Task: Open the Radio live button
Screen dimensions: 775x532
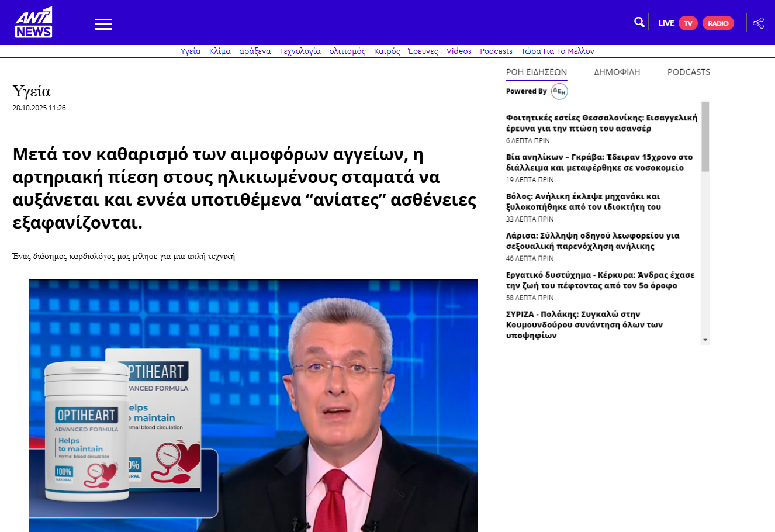Action: coord(718,23)
